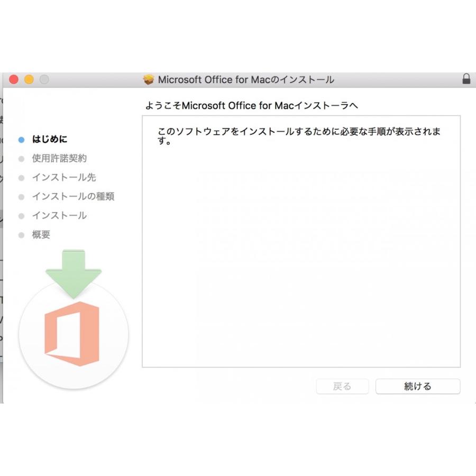Click the welcome message text area
Viewport: 476px width, 476px height.
tap(301, 241)
